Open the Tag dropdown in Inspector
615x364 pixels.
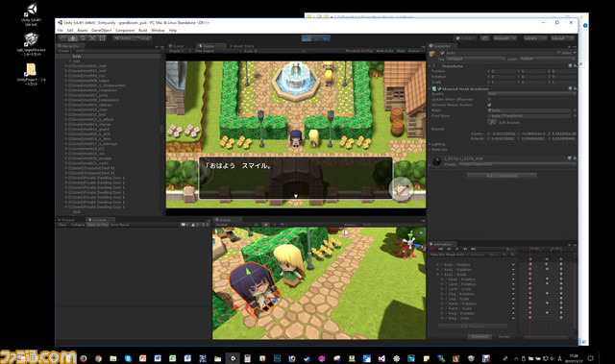tap(476, 59)
